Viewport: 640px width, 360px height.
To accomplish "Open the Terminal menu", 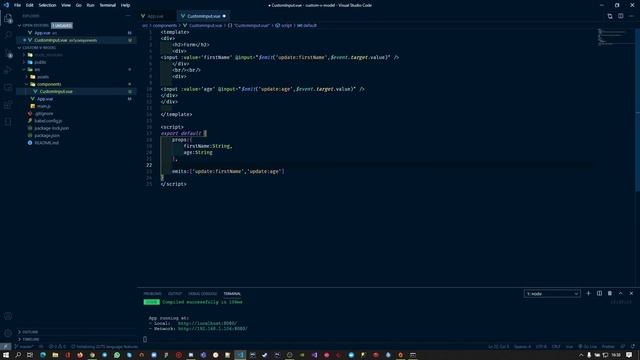I will (x=107, y=5).
